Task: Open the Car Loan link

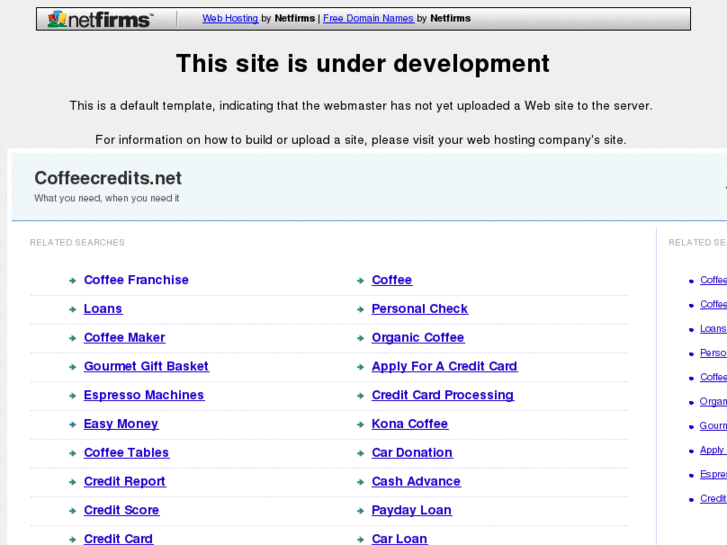Action: pos(399,539)
